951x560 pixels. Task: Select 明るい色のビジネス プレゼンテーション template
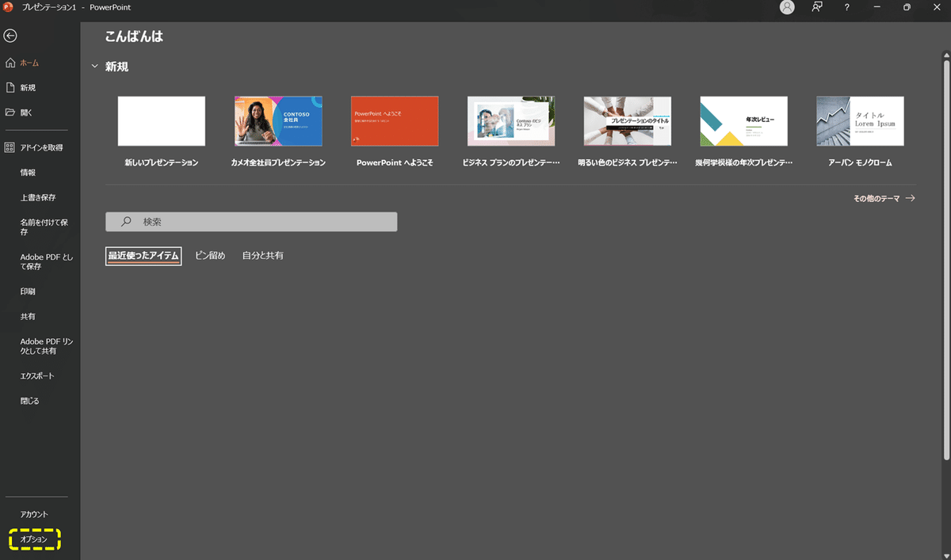coord(628,121)
